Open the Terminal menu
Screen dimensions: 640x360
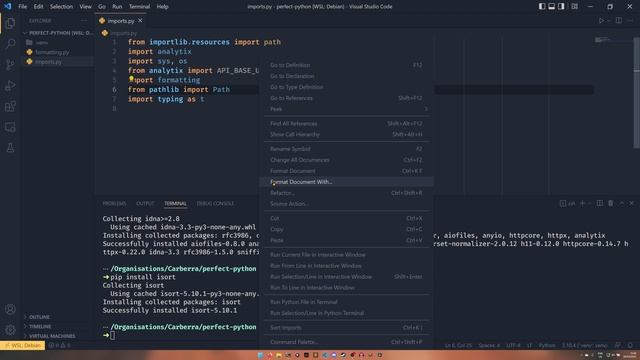pos(139,7)
